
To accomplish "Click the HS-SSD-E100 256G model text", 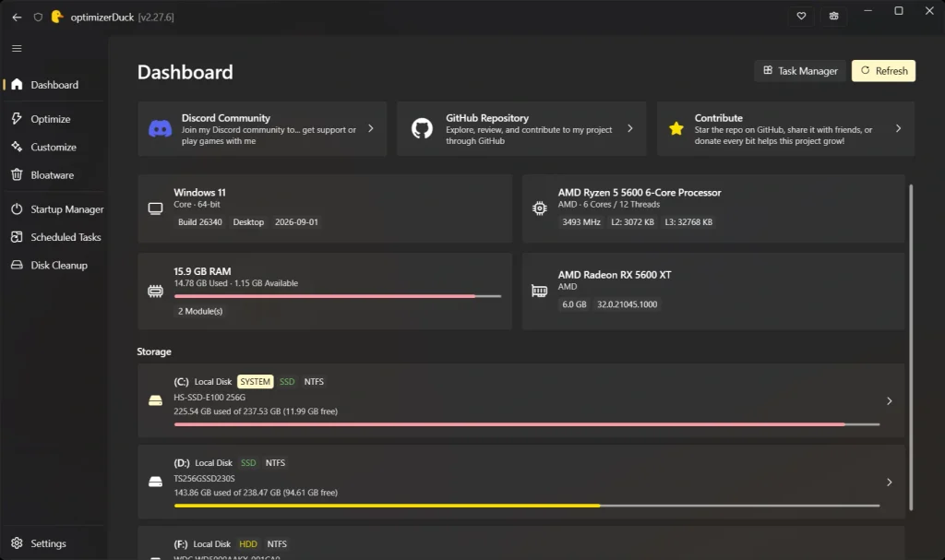I will [x=209, y=398].
